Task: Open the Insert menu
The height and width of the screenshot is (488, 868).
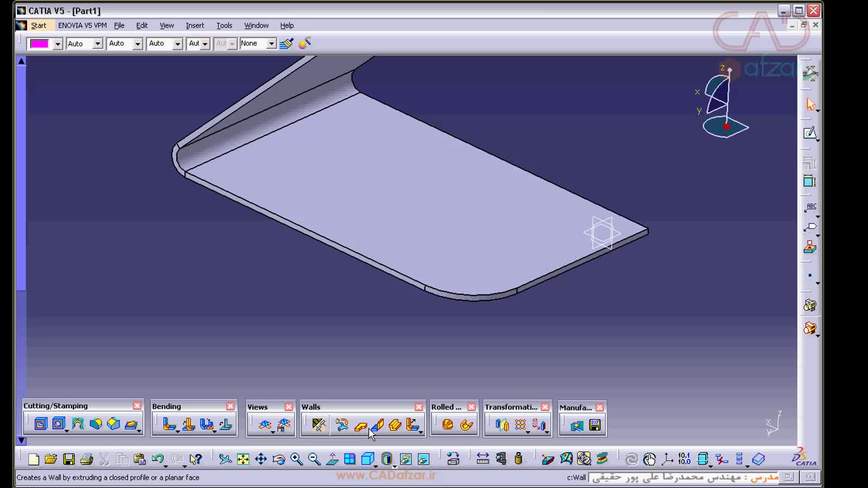Action: tap(195, 25)
